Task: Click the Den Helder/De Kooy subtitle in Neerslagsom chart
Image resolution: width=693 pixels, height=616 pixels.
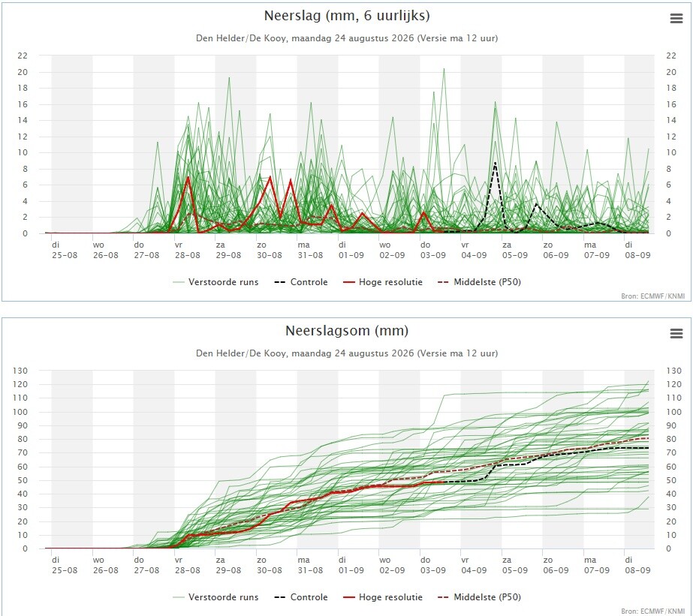Action: (x=347, y=353)
